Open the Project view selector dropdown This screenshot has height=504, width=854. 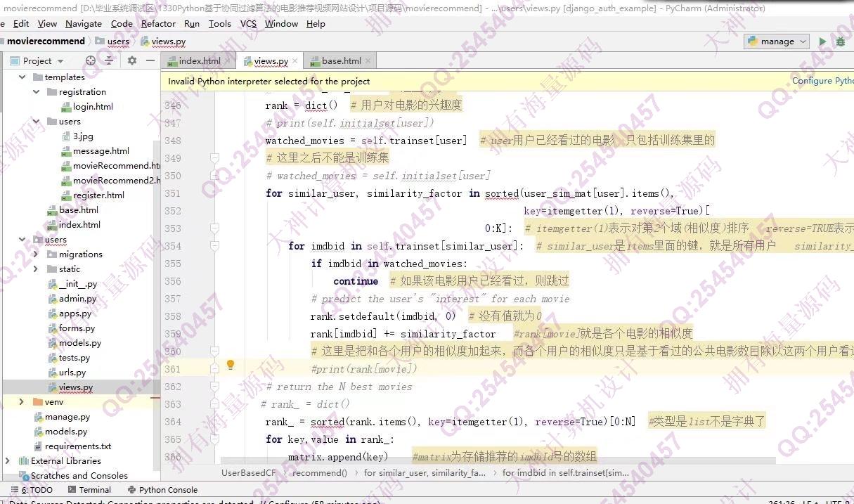37,61
